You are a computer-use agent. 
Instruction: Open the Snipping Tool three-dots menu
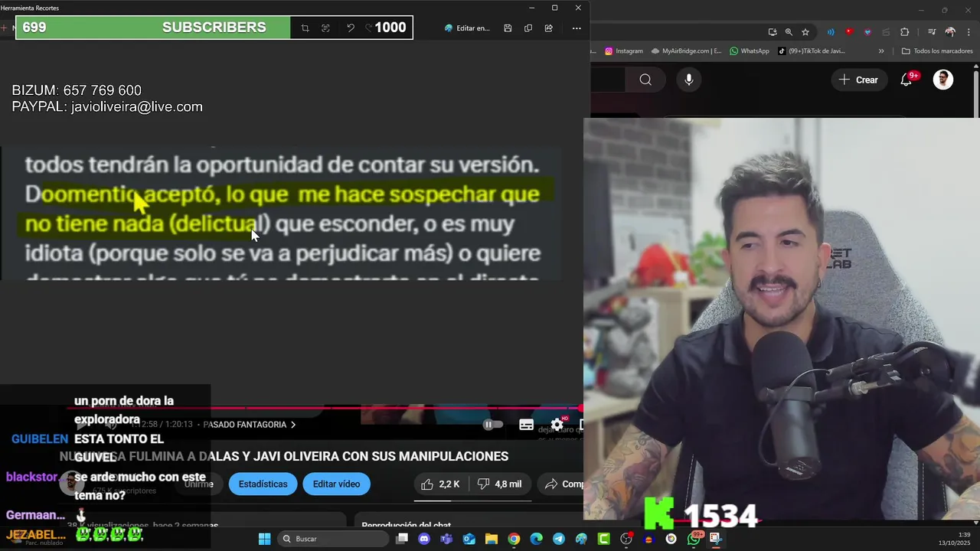pyautogui.click(x=577, y=28)
